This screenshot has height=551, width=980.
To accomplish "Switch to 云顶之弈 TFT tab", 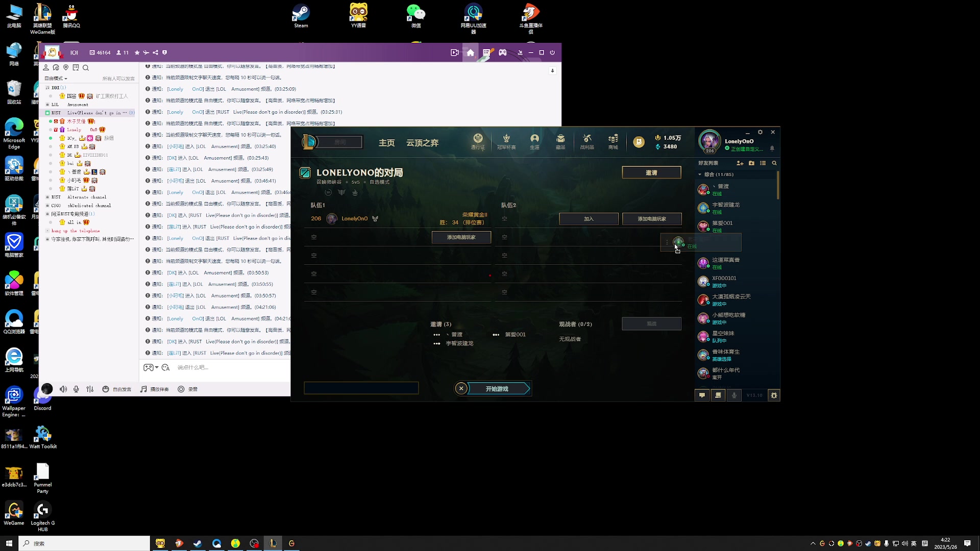I will 422,143.
